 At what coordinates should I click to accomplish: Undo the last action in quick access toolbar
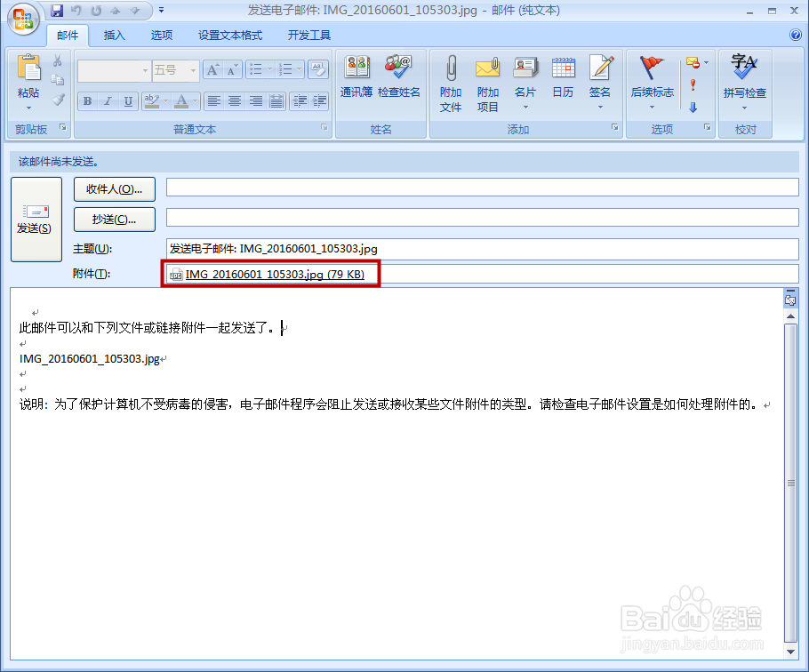[76, 11]
